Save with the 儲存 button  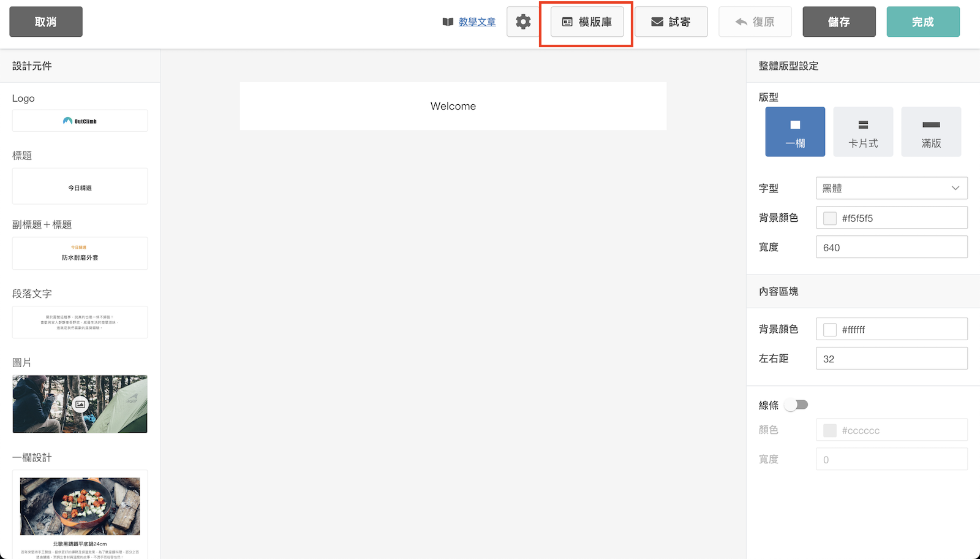(839, 22)
